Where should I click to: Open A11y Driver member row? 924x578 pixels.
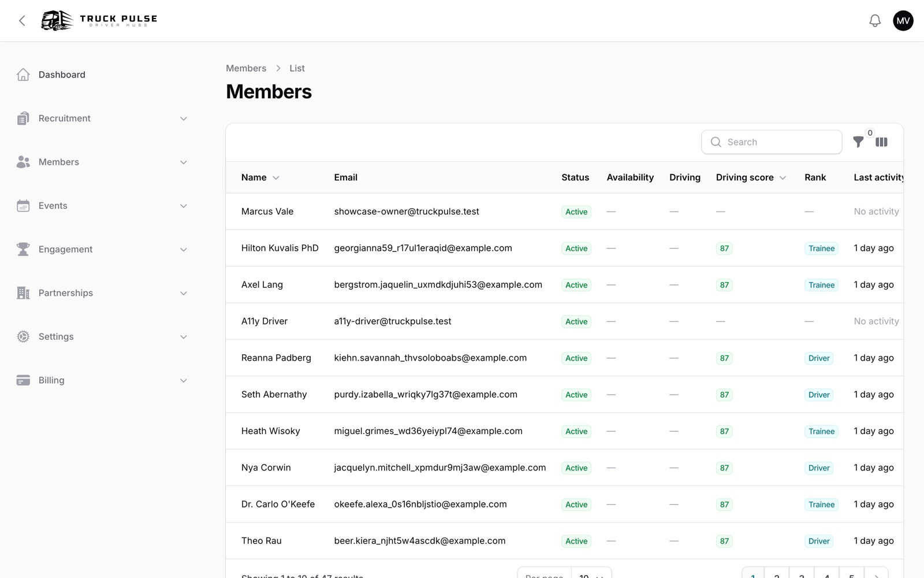click(x=564, y=321)
